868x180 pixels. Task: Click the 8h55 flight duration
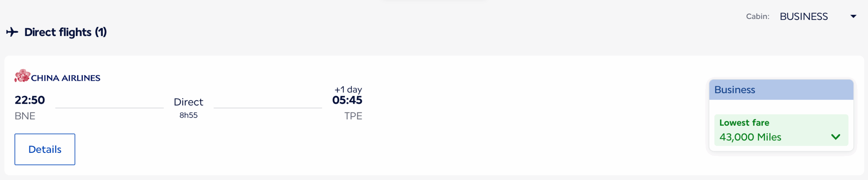click(x=188, y=115)
